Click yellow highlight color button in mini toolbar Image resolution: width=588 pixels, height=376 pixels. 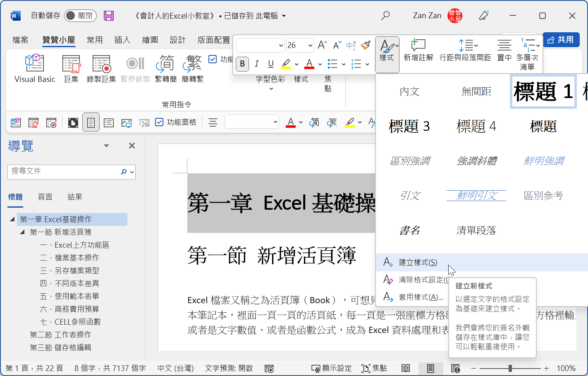[286, 64]
